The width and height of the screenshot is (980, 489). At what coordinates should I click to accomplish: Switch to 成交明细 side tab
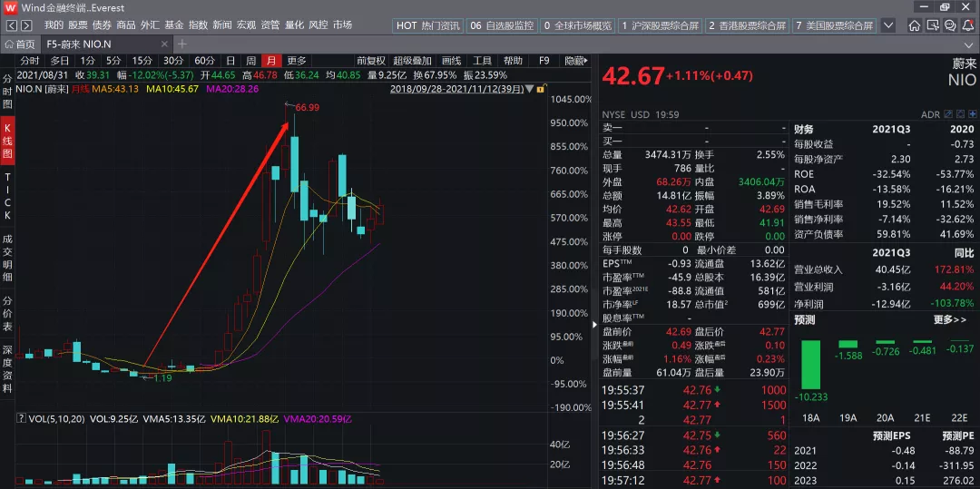(x=7, y=258)
